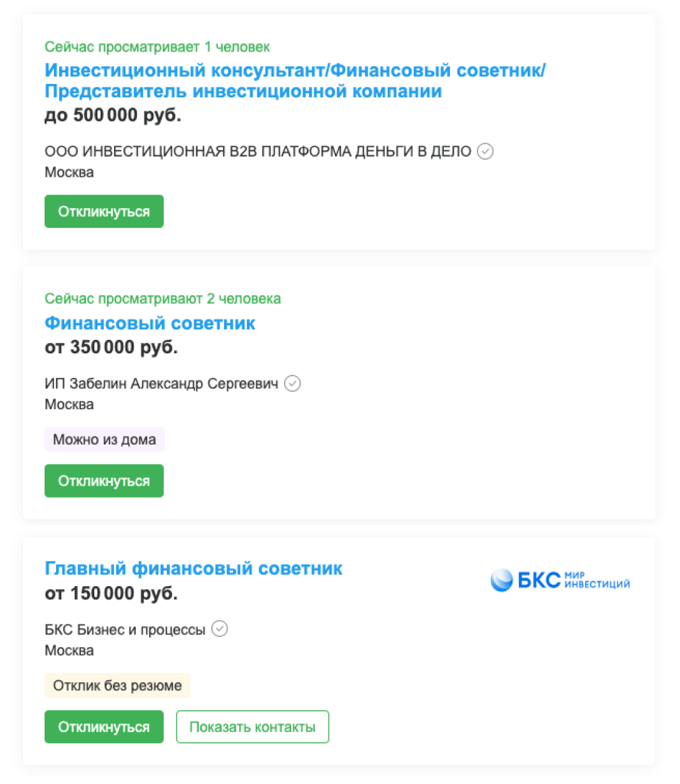This screenshot has height=784, width=680.
Task: Visit ИП Забелин Александр Сергеевич employer profile
Action: pos(161,384)
